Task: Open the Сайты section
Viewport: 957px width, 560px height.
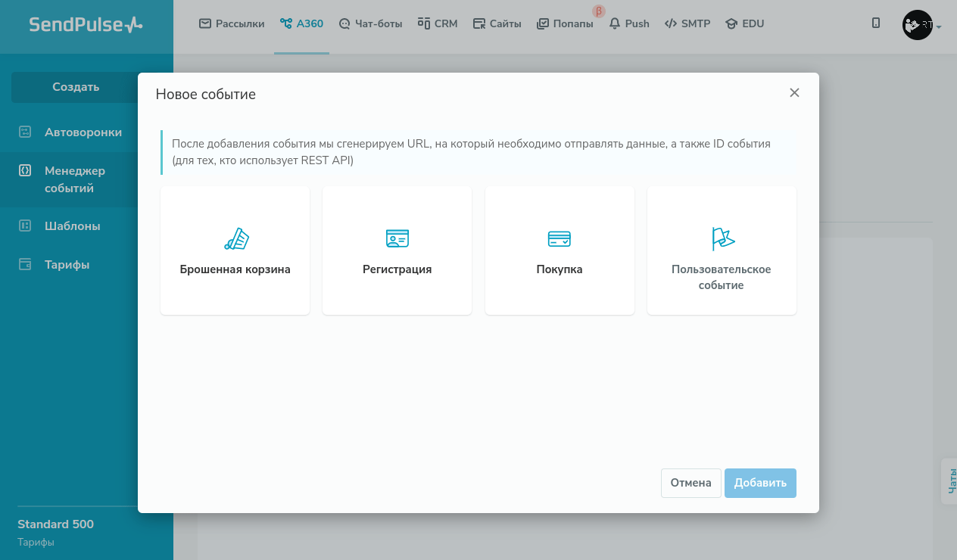Action: click(497, 23)
